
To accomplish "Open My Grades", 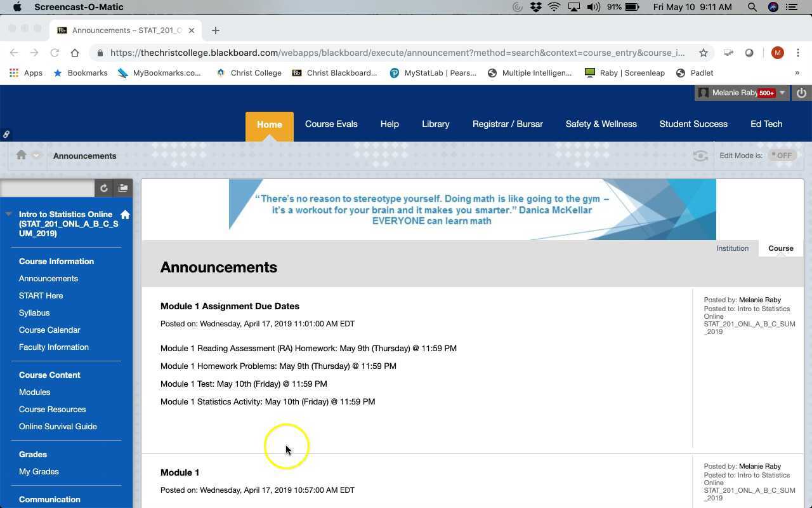I will pos(39,471).
